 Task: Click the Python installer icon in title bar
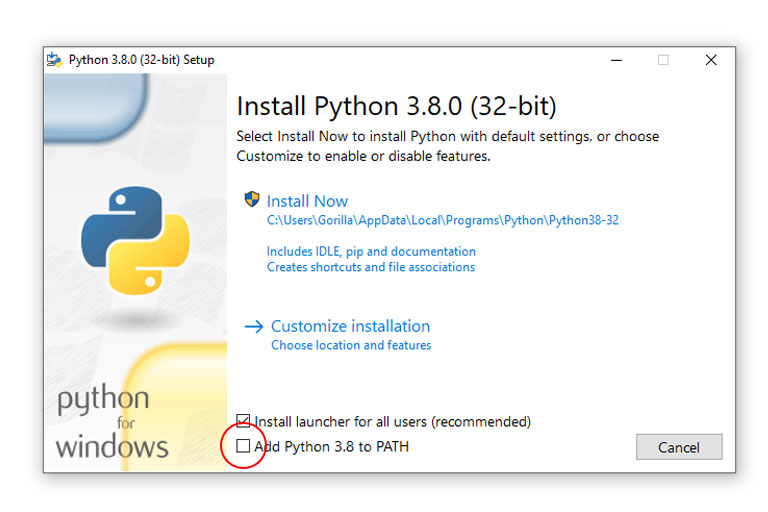(54, 60)
